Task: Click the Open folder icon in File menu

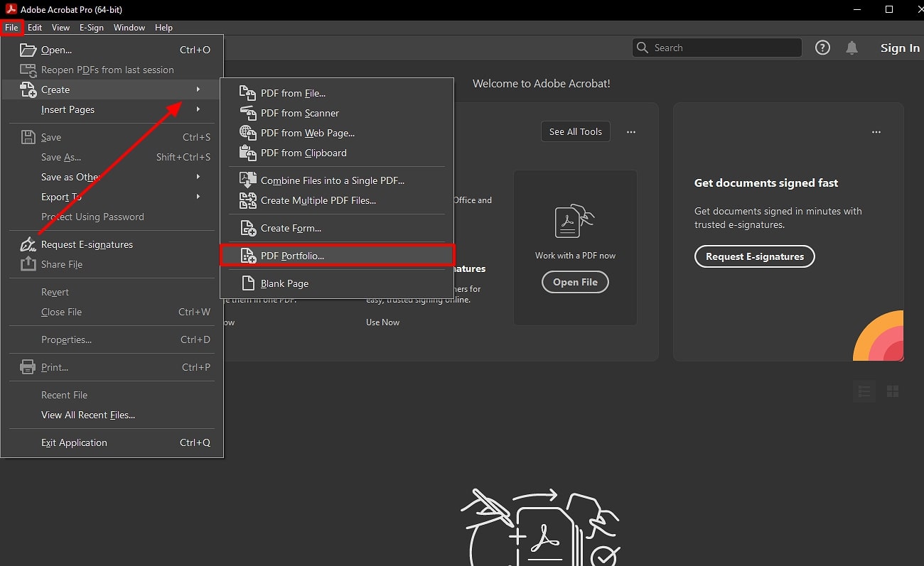Action: point(28,50)
